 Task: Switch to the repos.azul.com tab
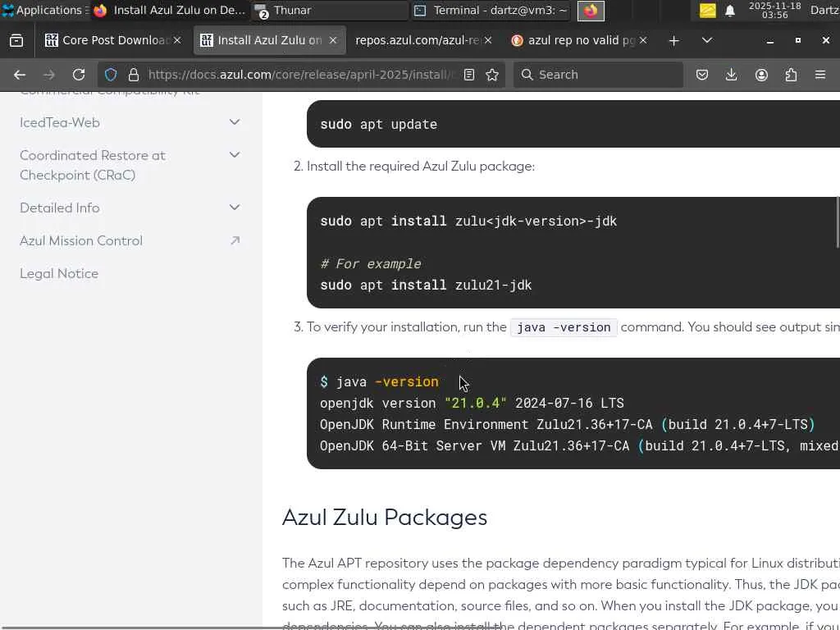coord(418,40)
